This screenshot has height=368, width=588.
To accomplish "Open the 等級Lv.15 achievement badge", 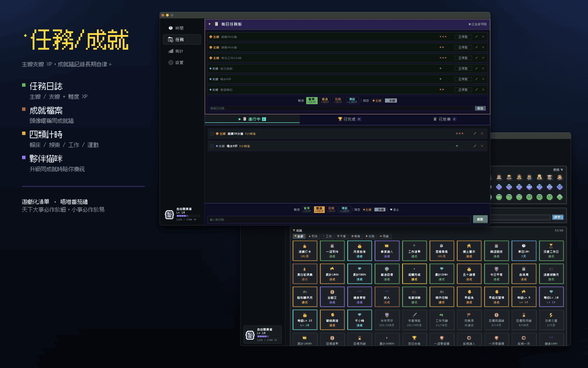I will point(305,319).
